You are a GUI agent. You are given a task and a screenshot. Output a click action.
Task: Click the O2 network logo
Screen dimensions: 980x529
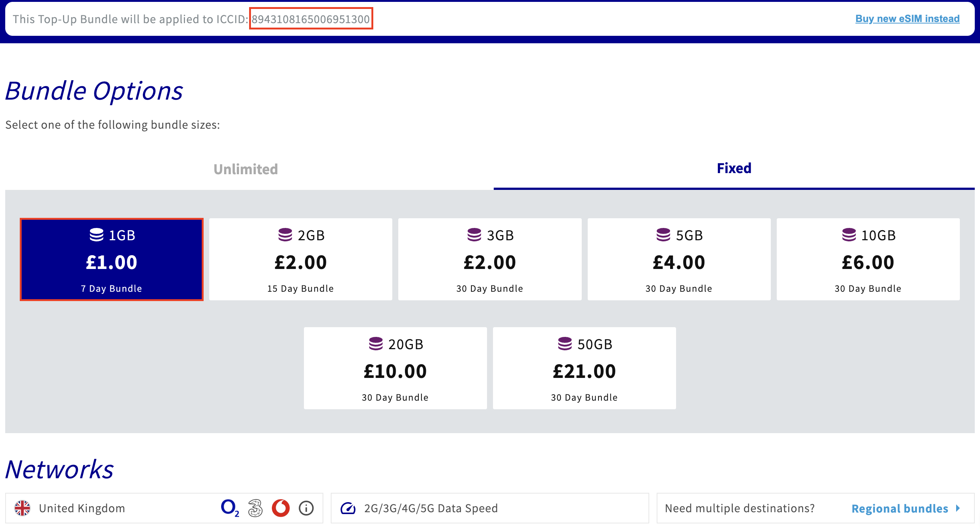[x=229, y=508]
